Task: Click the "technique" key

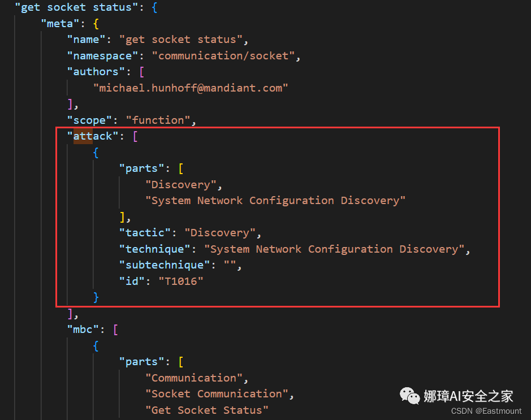Action: (154, 249)
